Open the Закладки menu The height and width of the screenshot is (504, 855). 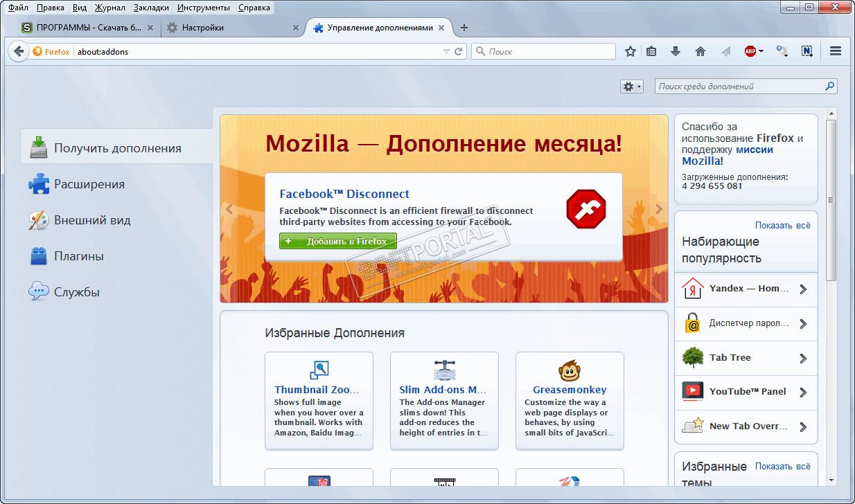click(151, 8)
